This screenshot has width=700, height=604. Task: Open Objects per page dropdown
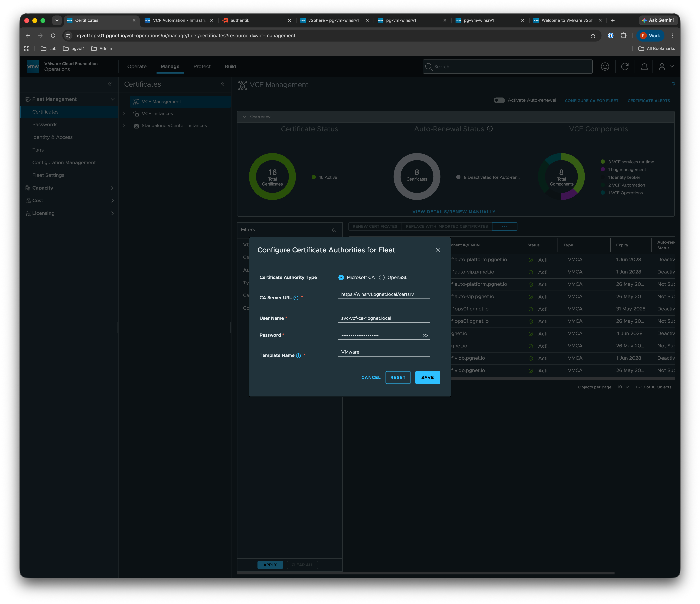click(x=623, y=387)
